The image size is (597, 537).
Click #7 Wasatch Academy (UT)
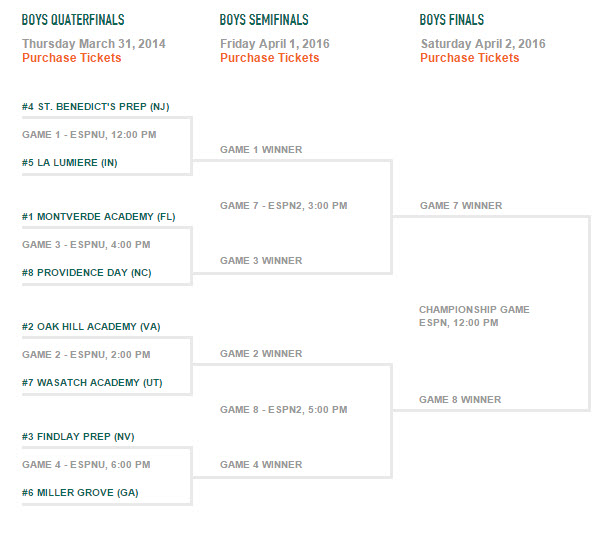click(x=92, y=383)
